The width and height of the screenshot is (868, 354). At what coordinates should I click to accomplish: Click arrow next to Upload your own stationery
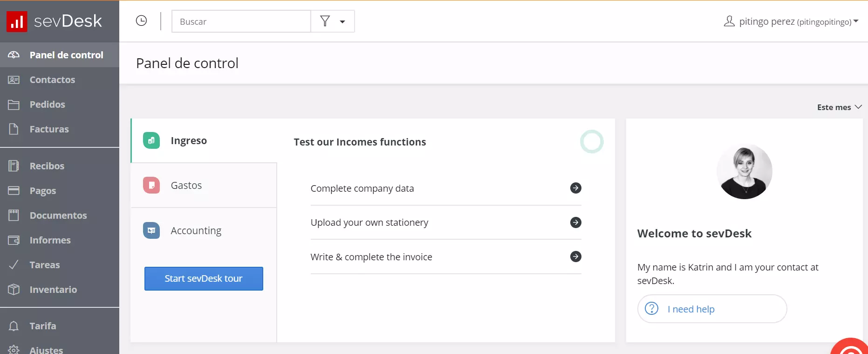point(576,222)
